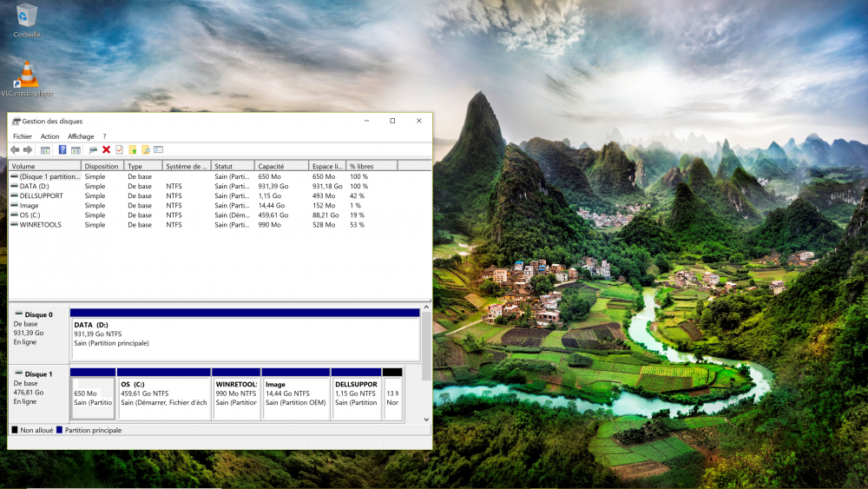Click the scroll down arrow in disk pane

click(x=426, y=420)
